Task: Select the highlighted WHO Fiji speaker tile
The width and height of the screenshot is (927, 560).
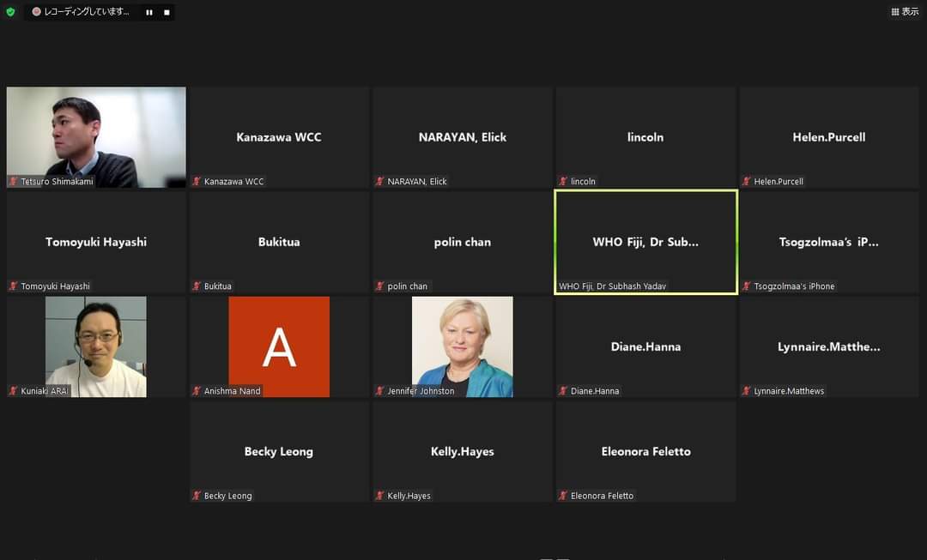Action: 645,242
